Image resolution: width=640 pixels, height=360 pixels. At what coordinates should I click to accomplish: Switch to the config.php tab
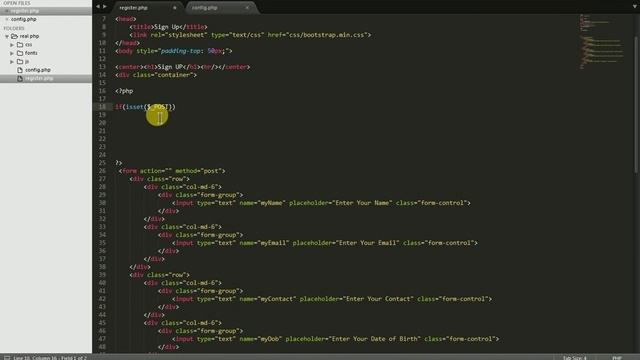coord(205,8)
